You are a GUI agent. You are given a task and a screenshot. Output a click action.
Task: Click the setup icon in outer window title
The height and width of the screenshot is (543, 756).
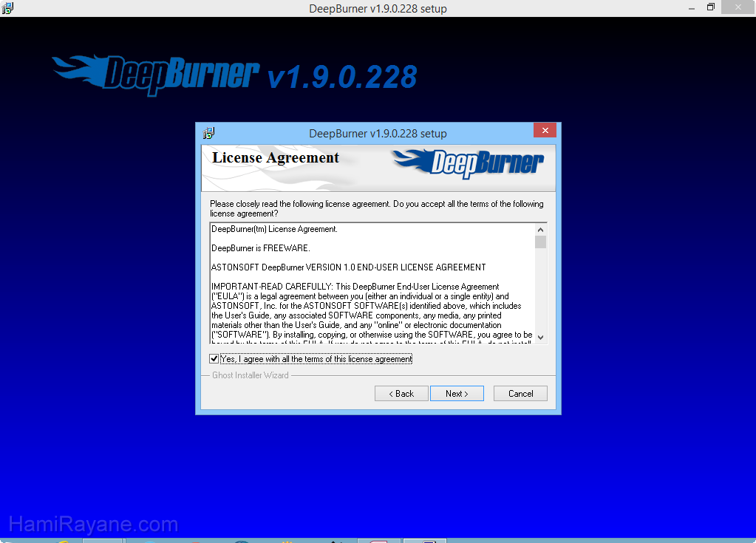pyautogui.click(x=7, y=8)
